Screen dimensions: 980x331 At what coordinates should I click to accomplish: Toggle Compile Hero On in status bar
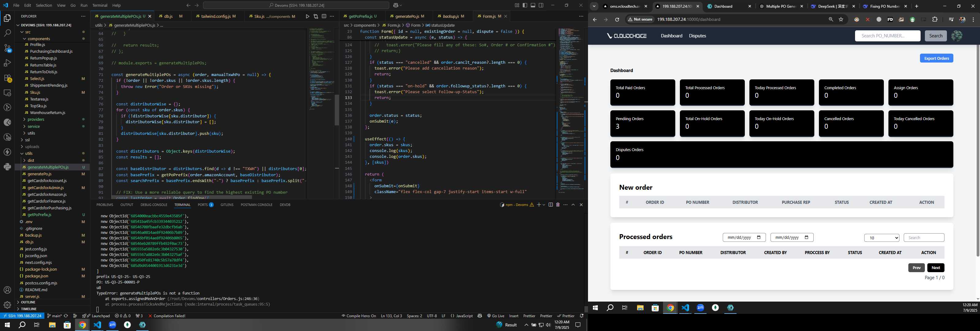coord(359,316)
